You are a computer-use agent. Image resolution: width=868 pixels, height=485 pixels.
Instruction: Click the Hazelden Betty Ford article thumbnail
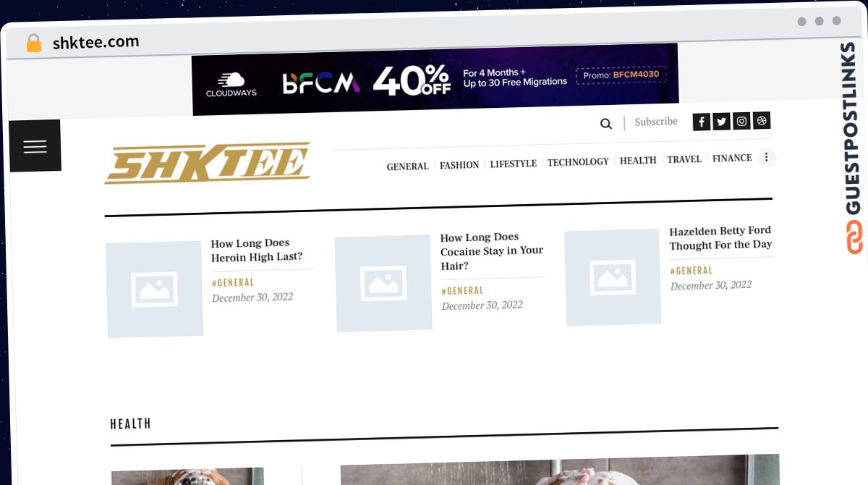pyautogui.click(x=613, y=278)
